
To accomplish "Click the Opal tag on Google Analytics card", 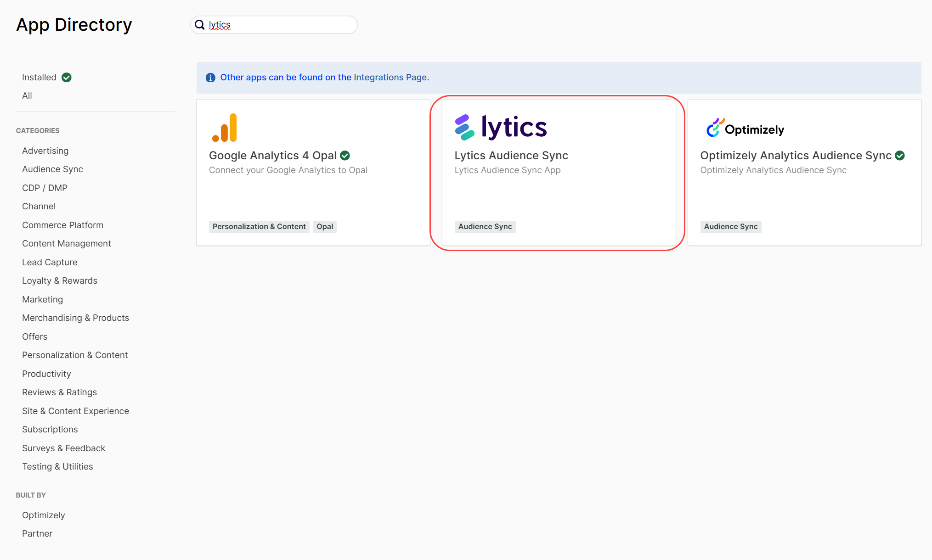I will [325, 227].
